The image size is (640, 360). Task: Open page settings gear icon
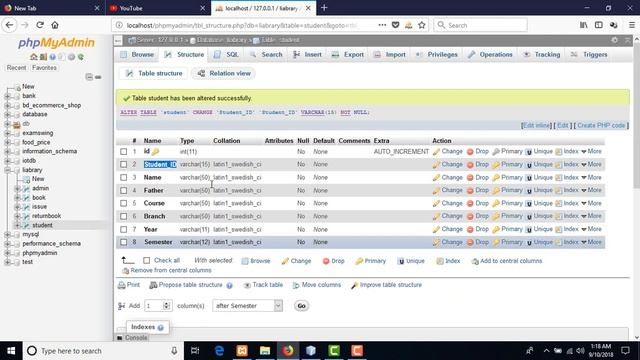[614, 40]
